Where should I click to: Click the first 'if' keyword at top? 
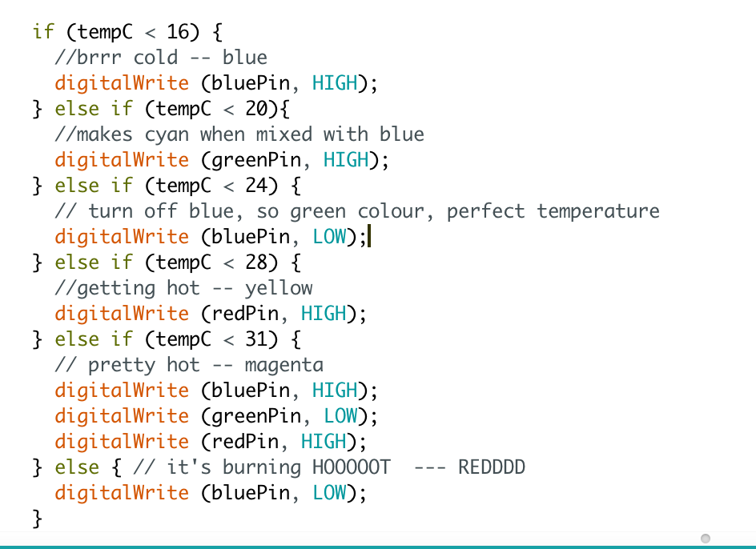tap(43, 32)
